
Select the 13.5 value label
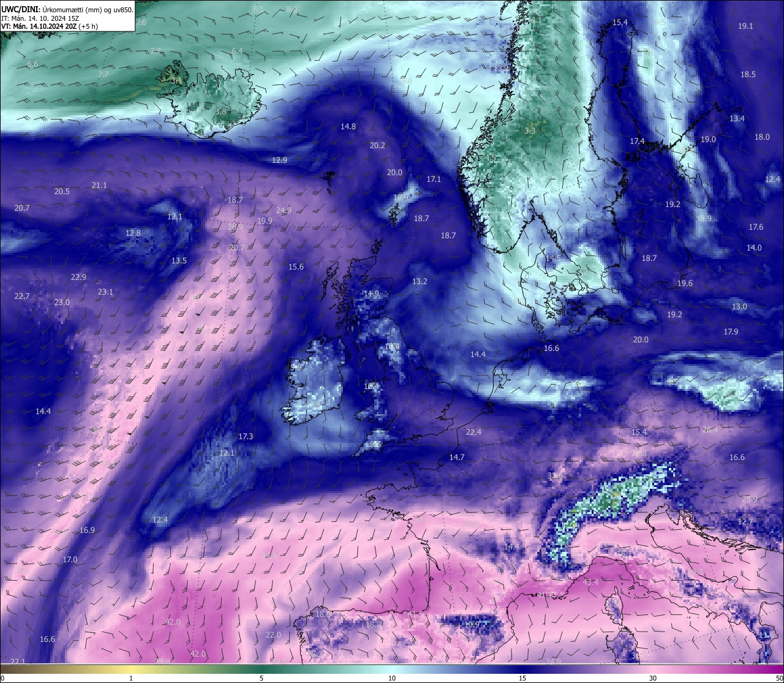click(x=179, y=260)
